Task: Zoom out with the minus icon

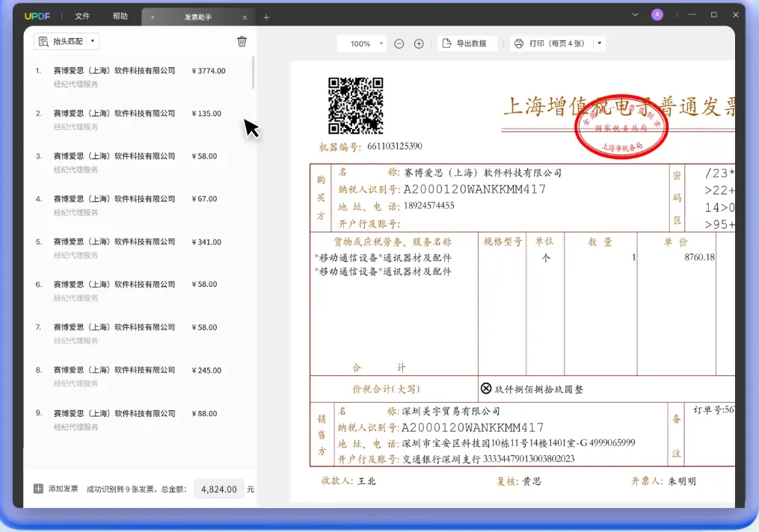Action: coord(399,44)
